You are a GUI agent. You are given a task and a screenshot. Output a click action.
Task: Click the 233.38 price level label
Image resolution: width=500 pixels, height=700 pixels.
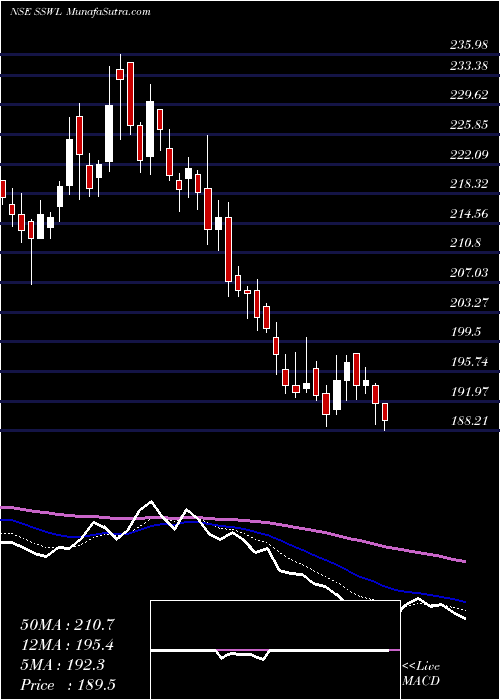(468, 66)
